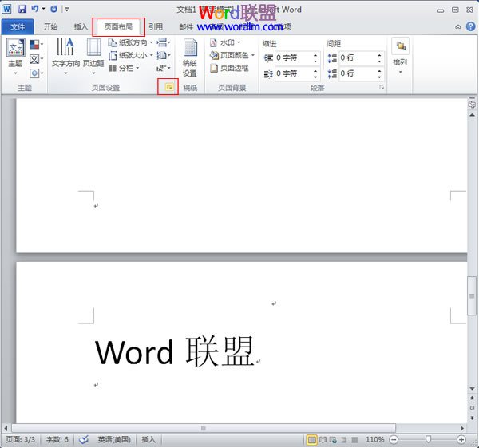The image size is (479, 448).
Task: Increase left indent using stepper
Action: pyautogui.click(x=315, y=55)
